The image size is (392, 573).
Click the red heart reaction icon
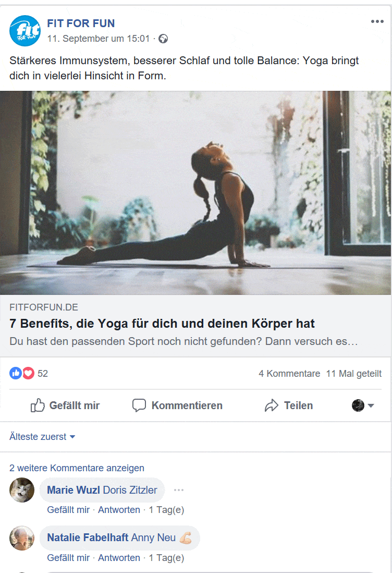pos(29,373)
